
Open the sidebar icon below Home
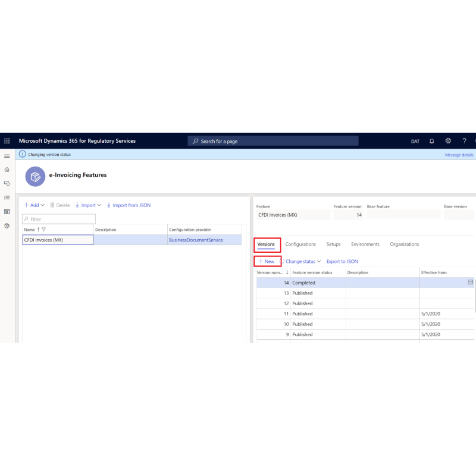7,184
